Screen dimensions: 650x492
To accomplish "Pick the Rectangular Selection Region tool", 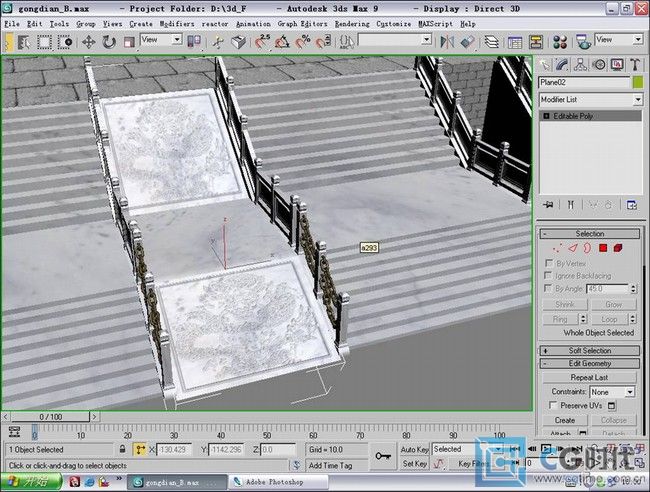I will [44, 42].
